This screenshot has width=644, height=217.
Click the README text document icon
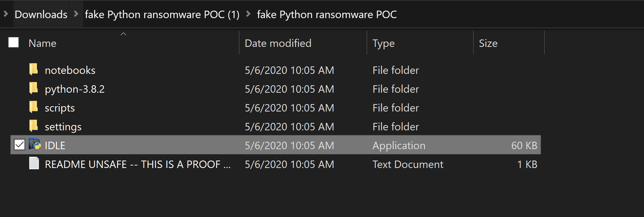tap(34, 164)
